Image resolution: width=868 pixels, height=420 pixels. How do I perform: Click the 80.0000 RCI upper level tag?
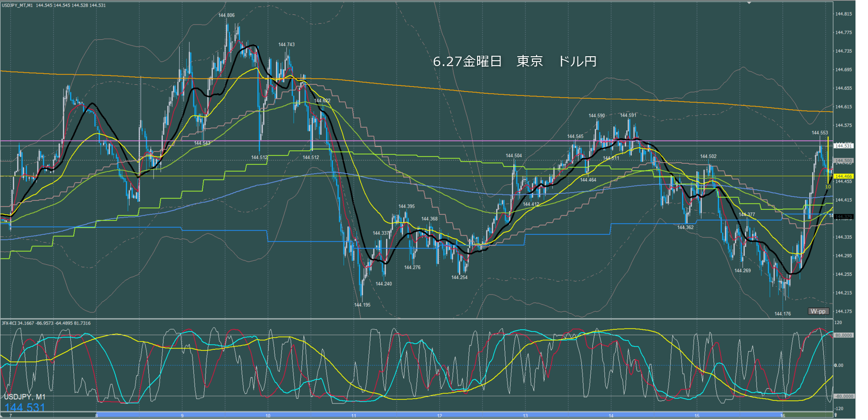point(843,335)
